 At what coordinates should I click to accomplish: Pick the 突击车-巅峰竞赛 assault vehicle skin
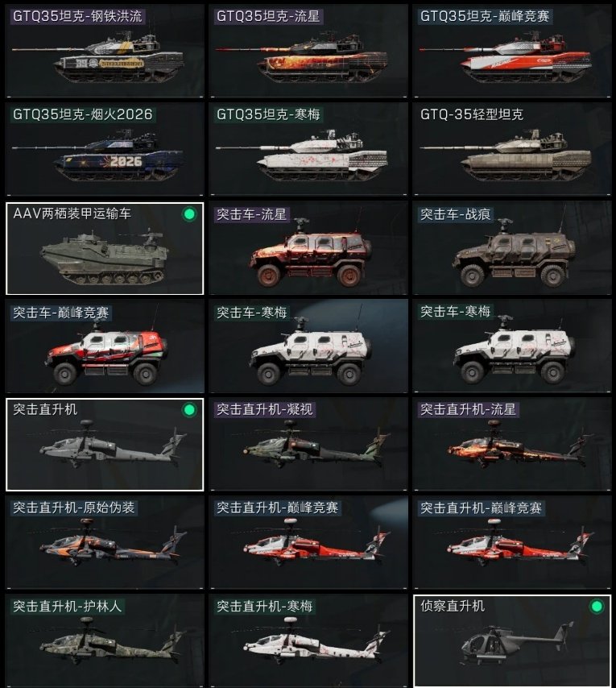pos(105,346)
